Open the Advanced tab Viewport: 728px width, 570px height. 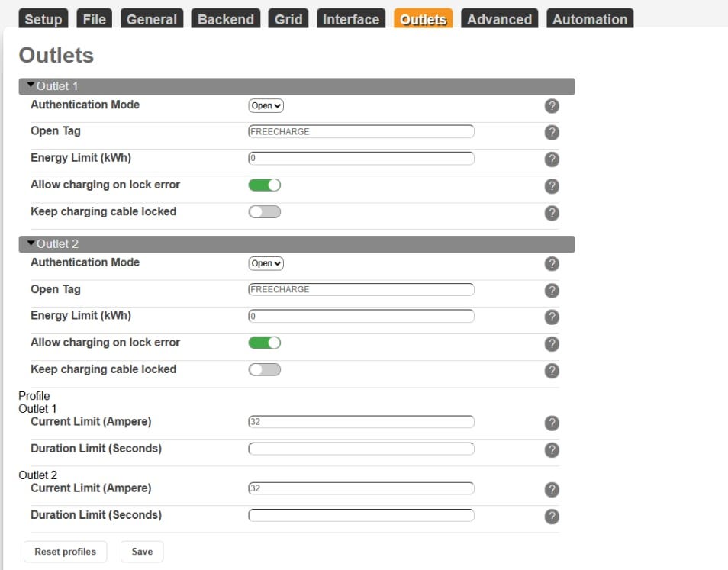[x=500, y=19]
